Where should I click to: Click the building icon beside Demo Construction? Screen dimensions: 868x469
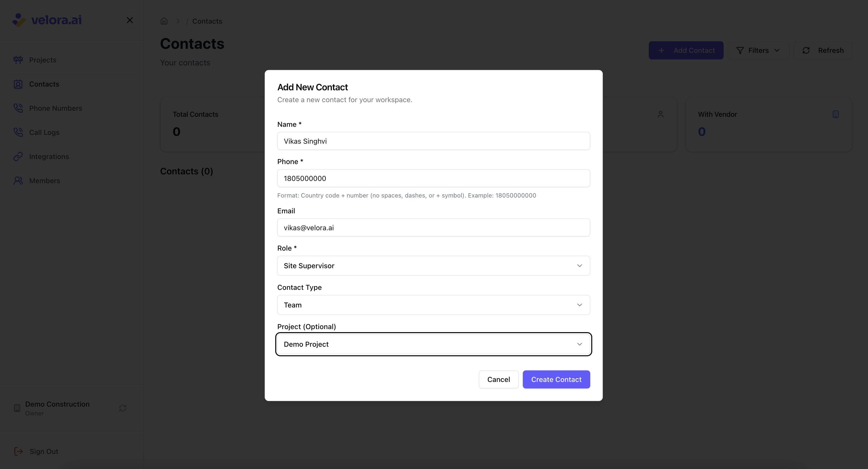click(17, 408)
